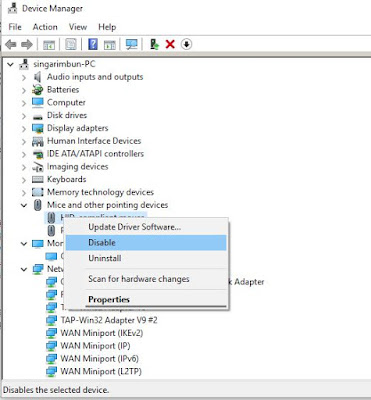Collapse Mice and other pointing devices
The image size is (371, 400).
tap(24, 205)
